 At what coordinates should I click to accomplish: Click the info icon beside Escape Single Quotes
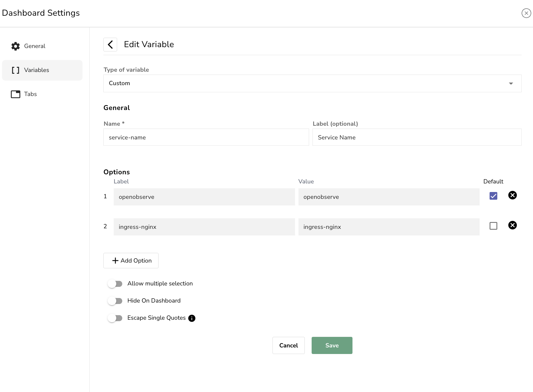coord(192,318)
